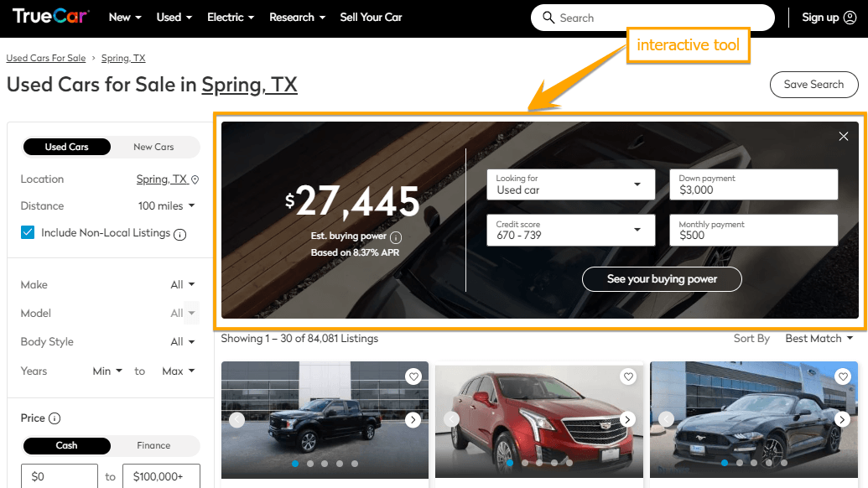This screenshot has height=488, width=868.
Task: Open the Price info icon
Action: click(55, 418)
